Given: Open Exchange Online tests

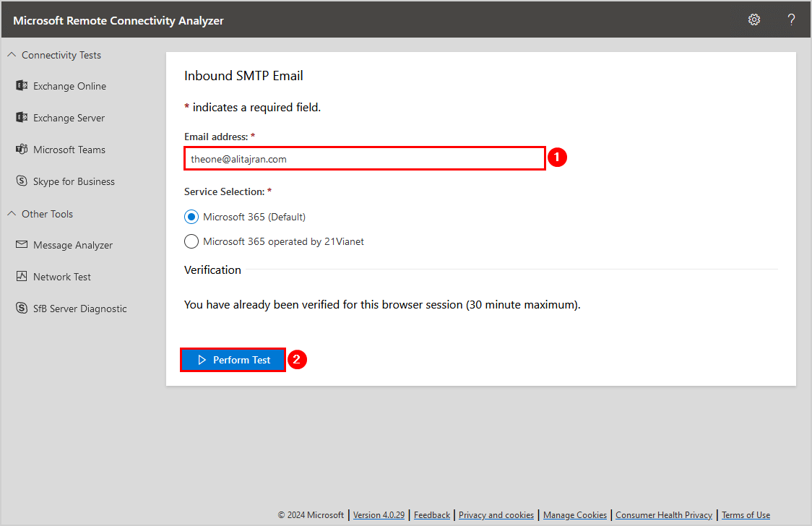Looking at the screenshot, I should point(69,86).
